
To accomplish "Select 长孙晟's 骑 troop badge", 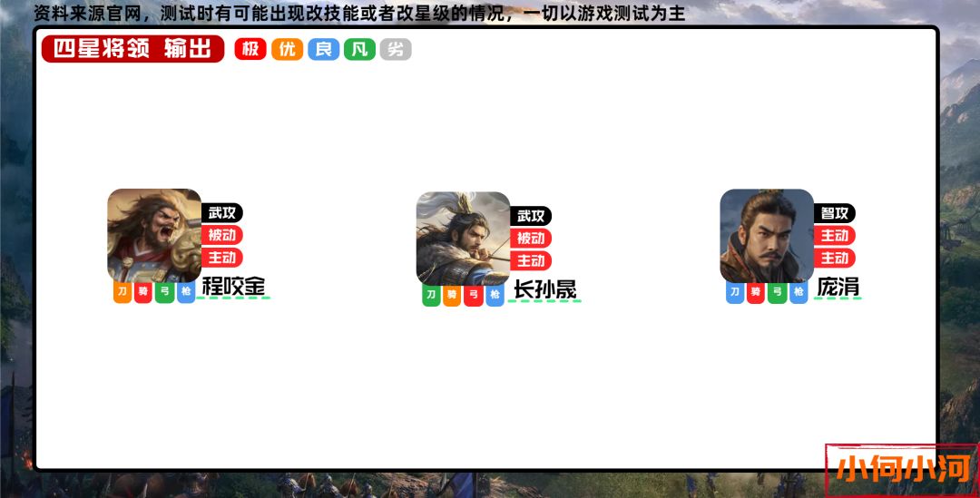I will click(x=452, y=294).
